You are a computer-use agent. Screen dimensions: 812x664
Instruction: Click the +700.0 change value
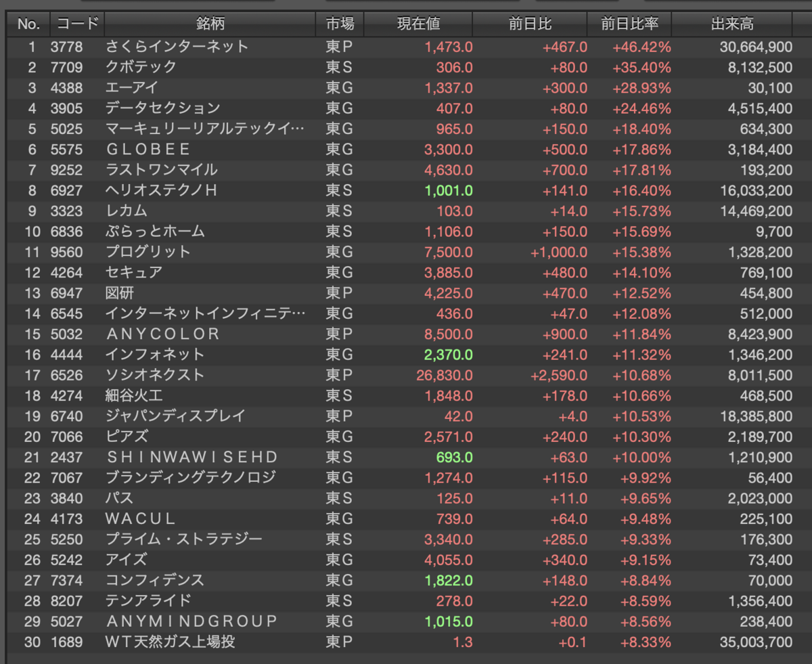[x=564, y=169]
